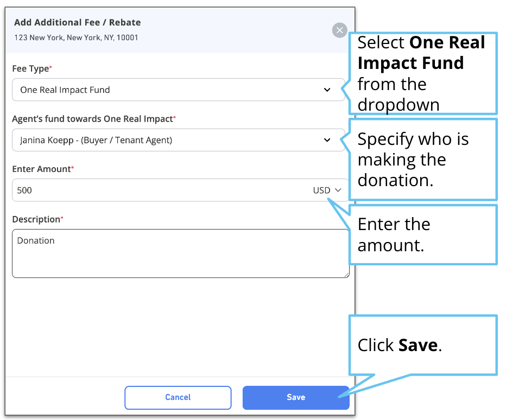This screenshot has width=506, height=420.
Task: Click the "Specify who is making the donation" callout
Action: [x=423, y=160]
